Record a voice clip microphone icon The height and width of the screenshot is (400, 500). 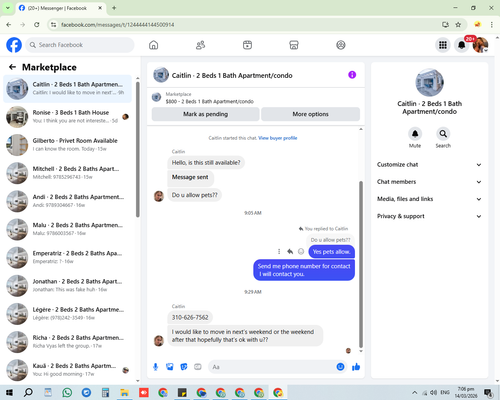click(155, 367)
